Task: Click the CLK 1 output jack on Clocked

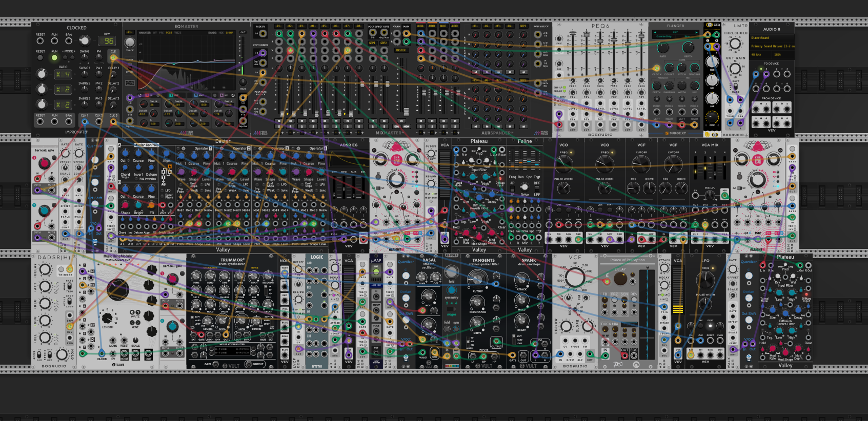Action: point(85,121)
